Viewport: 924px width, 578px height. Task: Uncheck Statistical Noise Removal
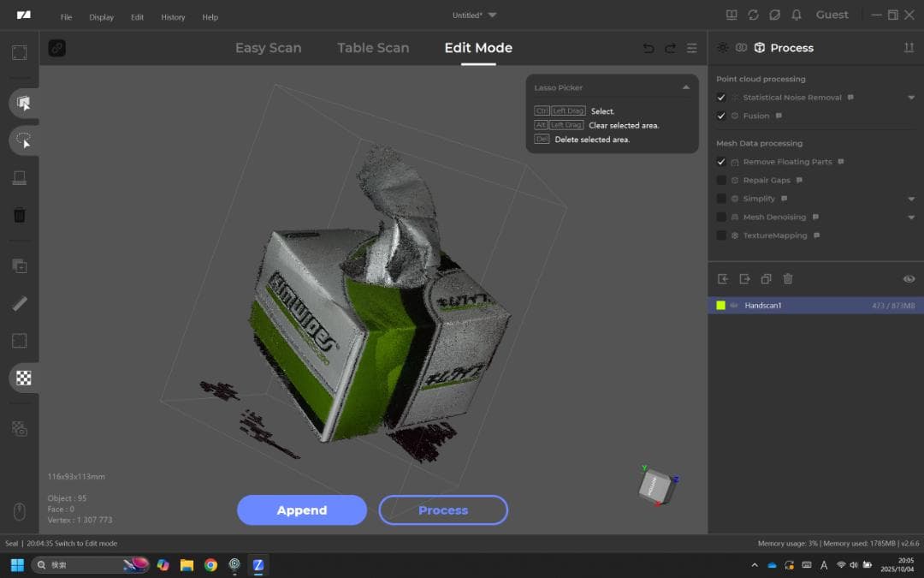(720, 97)
